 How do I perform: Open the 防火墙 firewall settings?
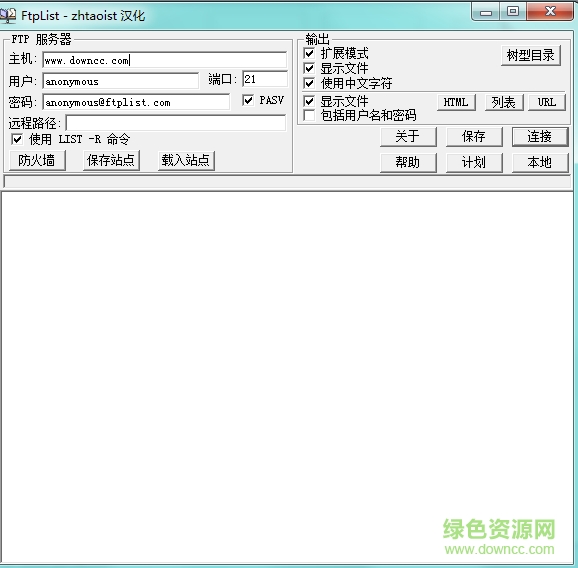coord(37,160)
